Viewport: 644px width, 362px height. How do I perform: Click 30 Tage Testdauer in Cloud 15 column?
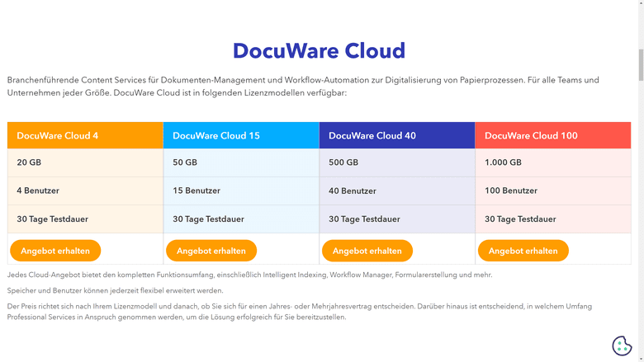coord(241,219)
